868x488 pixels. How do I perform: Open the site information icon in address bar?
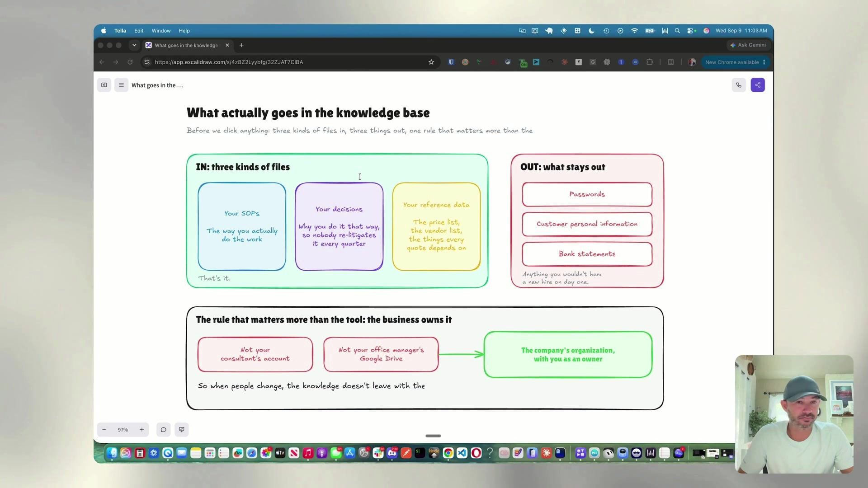147,62
